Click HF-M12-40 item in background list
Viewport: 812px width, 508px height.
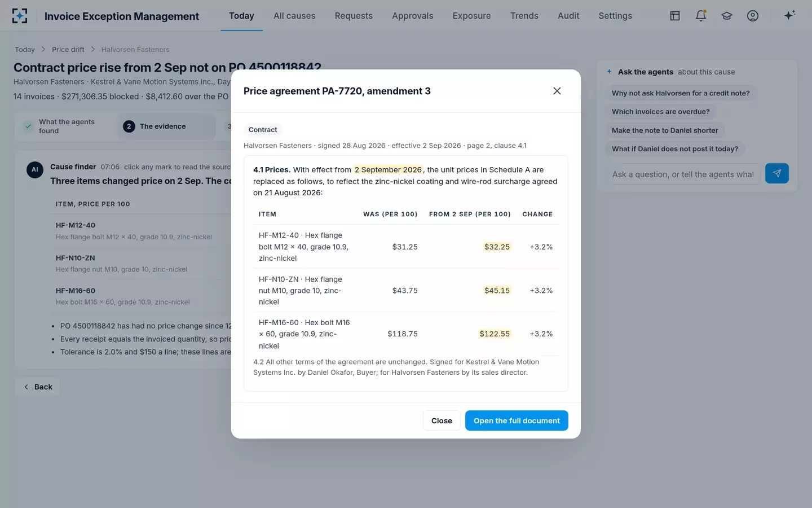pyautogui.click(x=76, y=225)
